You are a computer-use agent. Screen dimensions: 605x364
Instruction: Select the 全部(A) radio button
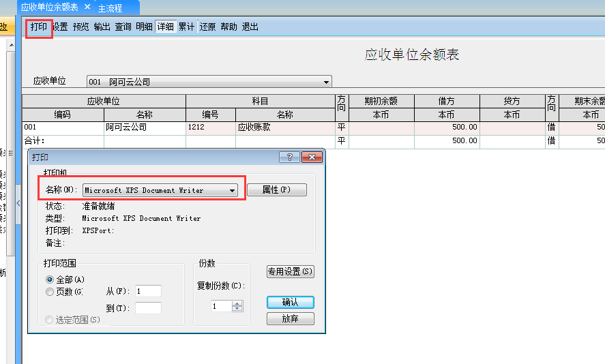pos(50,279)
